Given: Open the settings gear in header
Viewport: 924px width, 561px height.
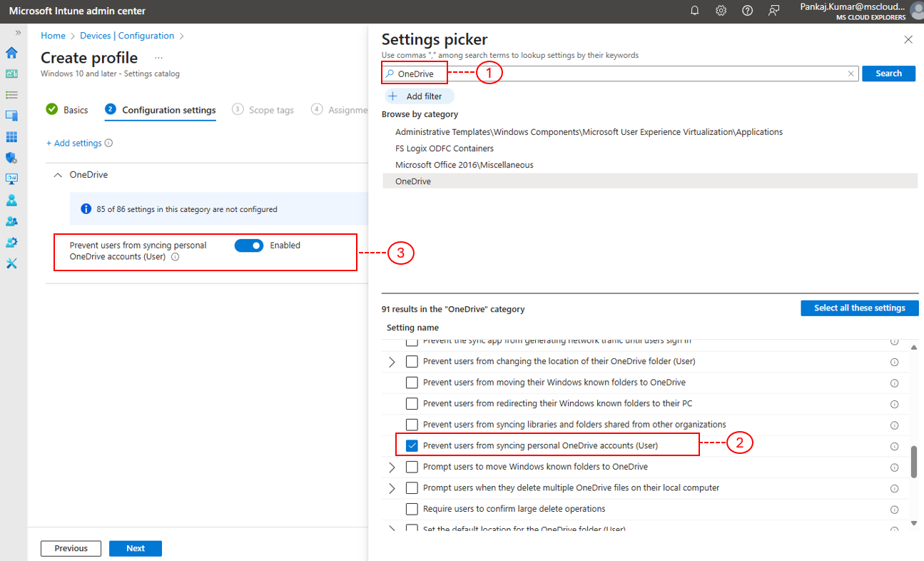Looking at the screenshot, I should pyautogui.click(x=721, y=11).
